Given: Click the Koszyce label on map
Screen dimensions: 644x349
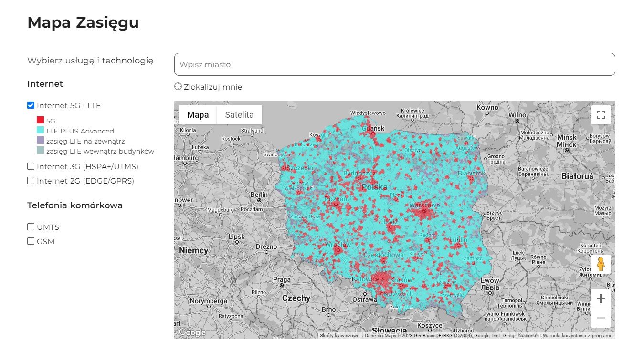Looking at the screenshot, I should (430, 325).
